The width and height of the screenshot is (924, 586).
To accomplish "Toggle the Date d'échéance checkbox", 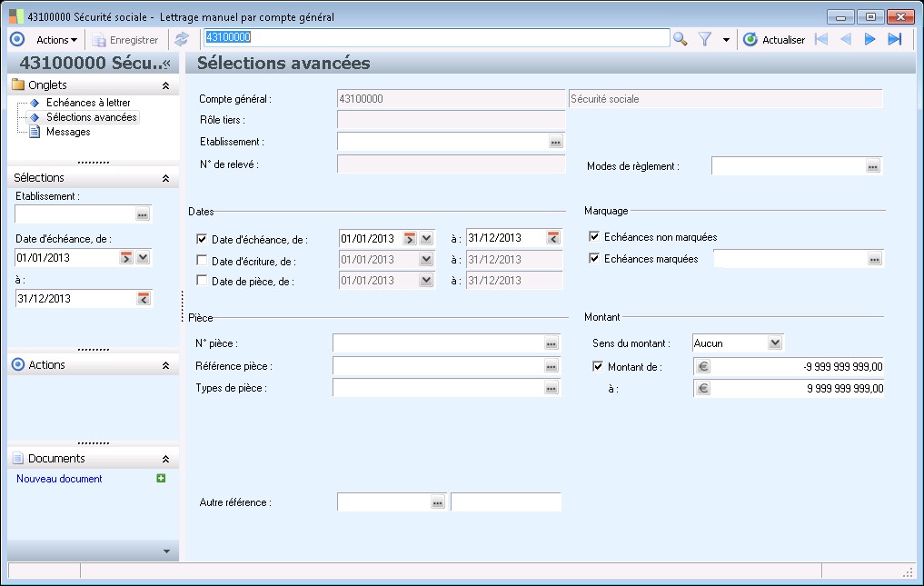I will pyautogui.click(x=202, y=239).
